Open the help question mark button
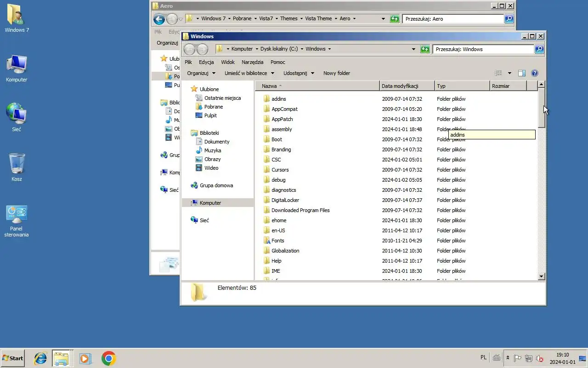Viewport: 588px width, 368px height. (535, 73)
